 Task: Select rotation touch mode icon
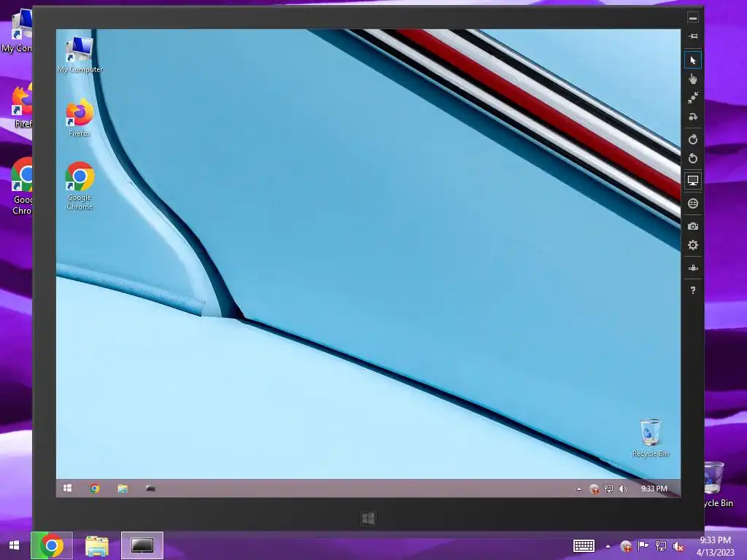point(693,117)
